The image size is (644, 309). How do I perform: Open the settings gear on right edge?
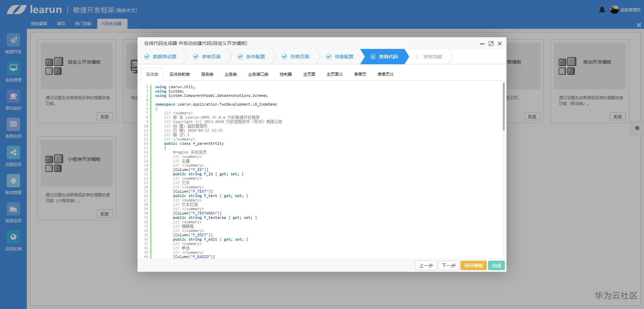pos(637,128)
